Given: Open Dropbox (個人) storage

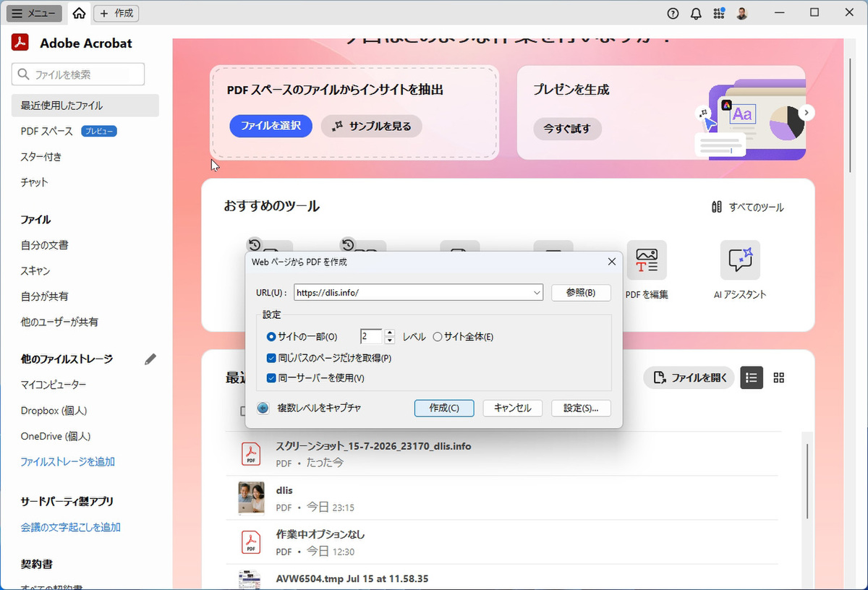Looking at the screenshot, I should [x=54, y=411].
